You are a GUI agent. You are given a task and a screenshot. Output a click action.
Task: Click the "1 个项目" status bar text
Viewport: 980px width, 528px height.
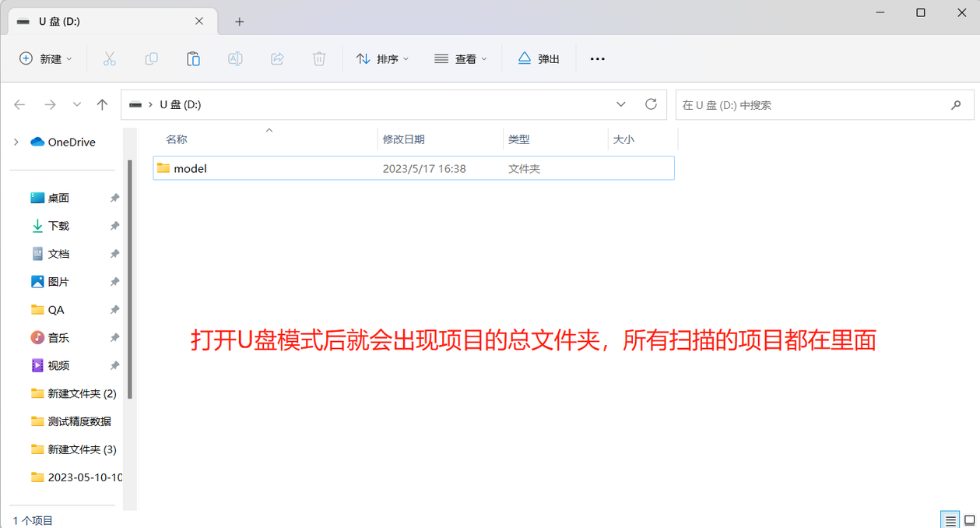pyautogui.click(x=33, y=520)
